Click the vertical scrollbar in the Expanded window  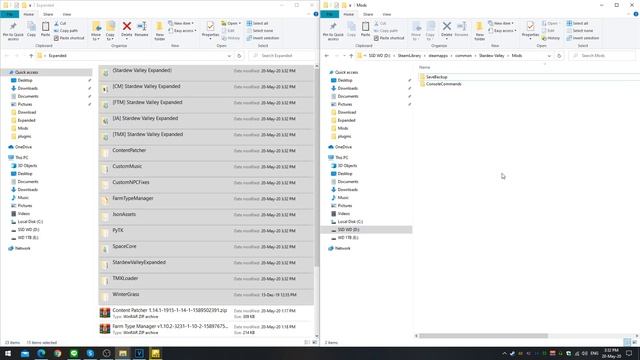pyautogui.click(x=316, y=167)
